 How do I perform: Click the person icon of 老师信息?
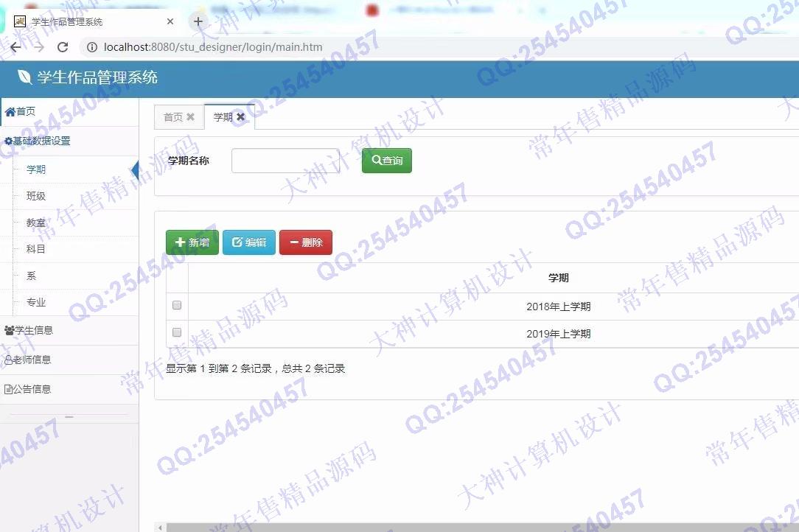click(8, 360)
